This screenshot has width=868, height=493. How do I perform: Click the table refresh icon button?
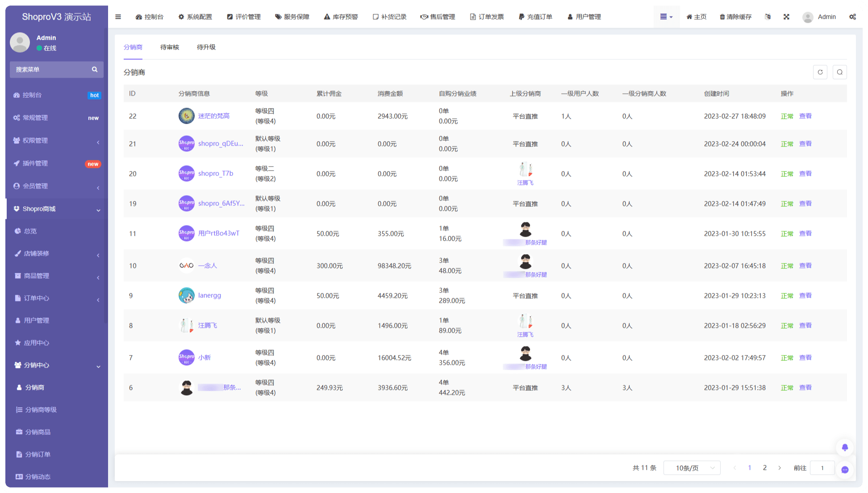pos(820,72)
